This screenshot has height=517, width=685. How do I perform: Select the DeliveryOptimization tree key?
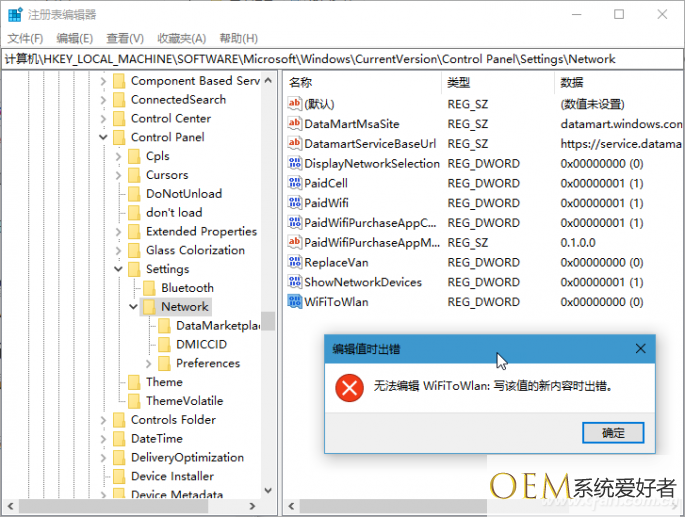(x=187, y=457)
